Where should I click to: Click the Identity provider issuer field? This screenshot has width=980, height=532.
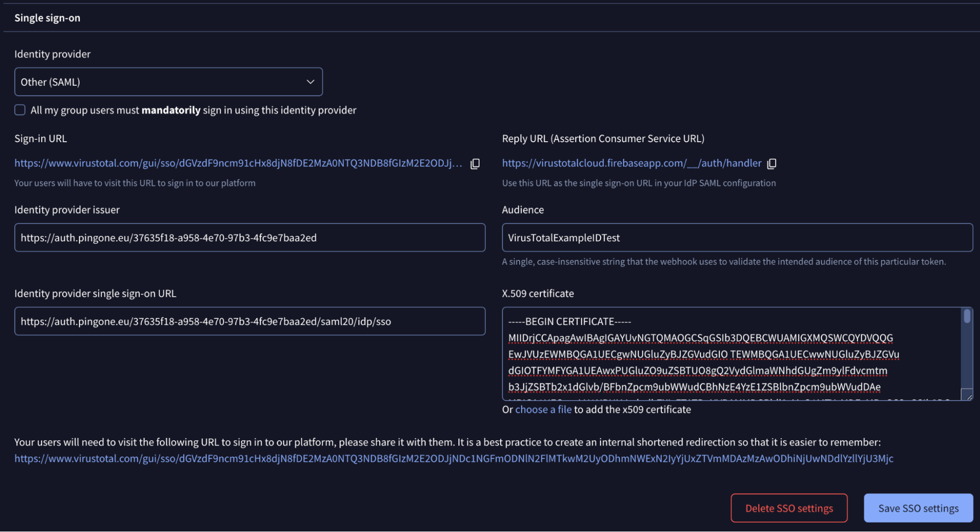pyautogui.click(x=250, y=238)
